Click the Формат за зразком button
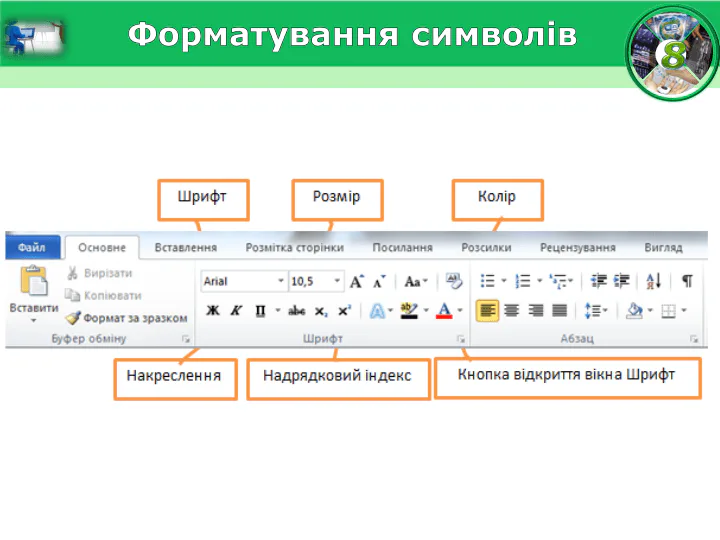This screenshot has height=540, width=720. [x=127, y=318]
